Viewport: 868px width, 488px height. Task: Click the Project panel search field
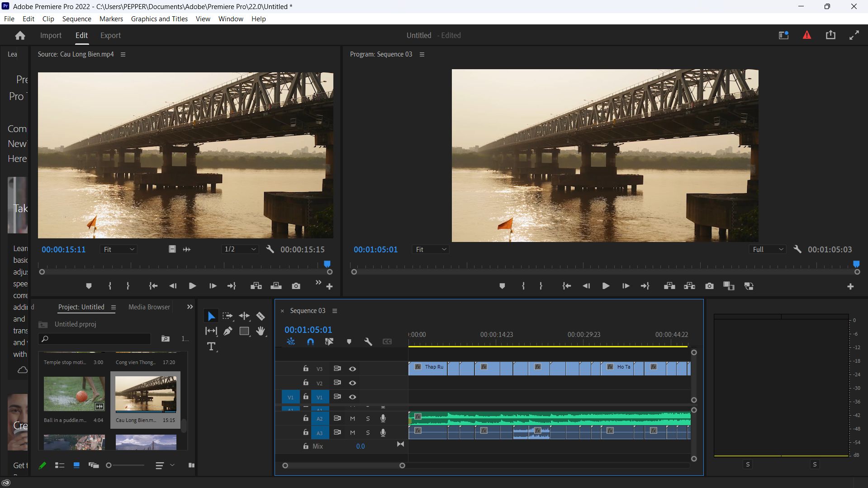(x=95, y=339)
